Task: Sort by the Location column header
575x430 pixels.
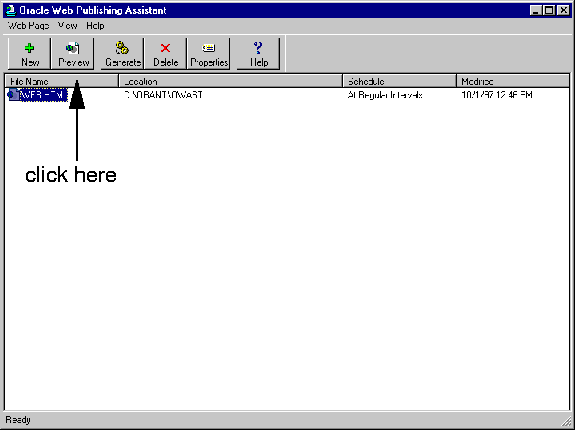Action: (x=231, y=81)
